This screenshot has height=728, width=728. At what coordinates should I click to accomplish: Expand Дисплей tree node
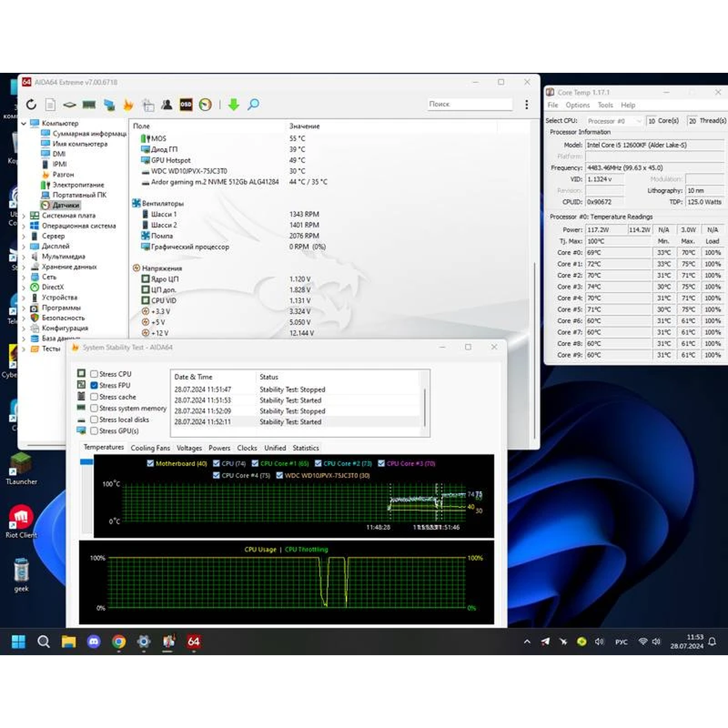24,246
